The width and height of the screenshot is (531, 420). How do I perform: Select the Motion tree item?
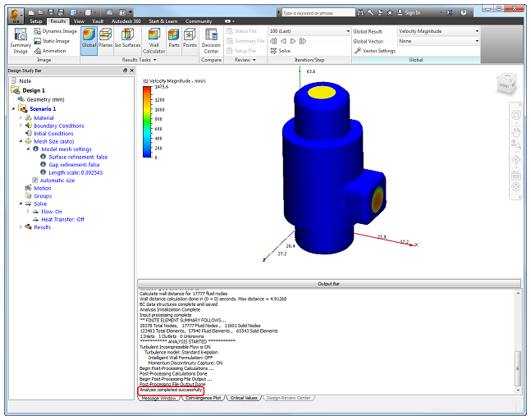tap(43, 188)
